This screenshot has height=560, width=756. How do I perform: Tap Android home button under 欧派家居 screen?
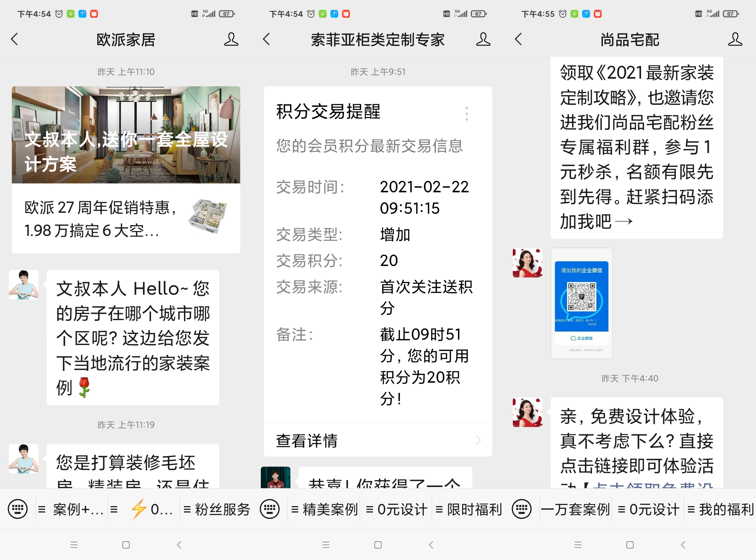(x=126, y=545)
